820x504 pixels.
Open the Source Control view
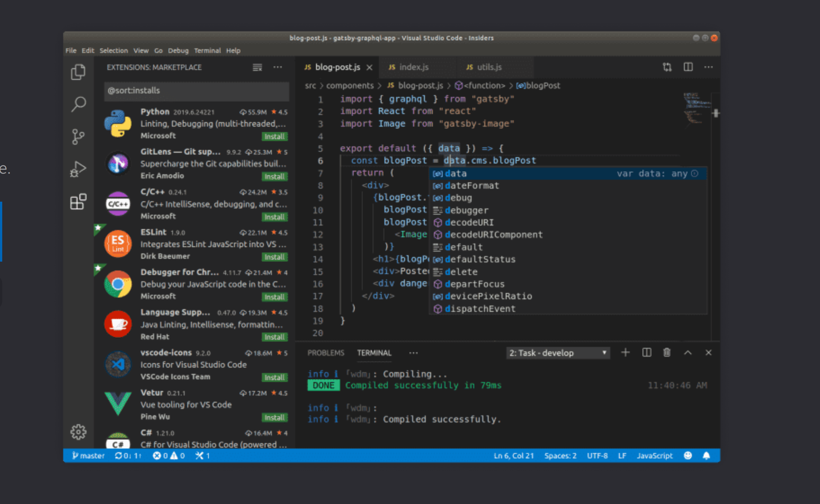coord(78,136)
